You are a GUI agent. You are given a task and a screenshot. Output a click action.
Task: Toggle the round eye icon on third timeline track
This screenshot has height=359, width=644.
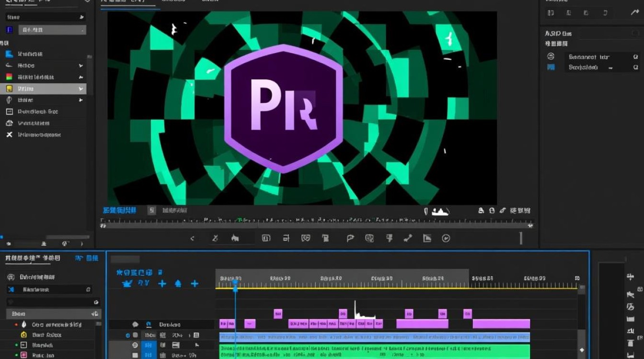(x=135, y=345)
